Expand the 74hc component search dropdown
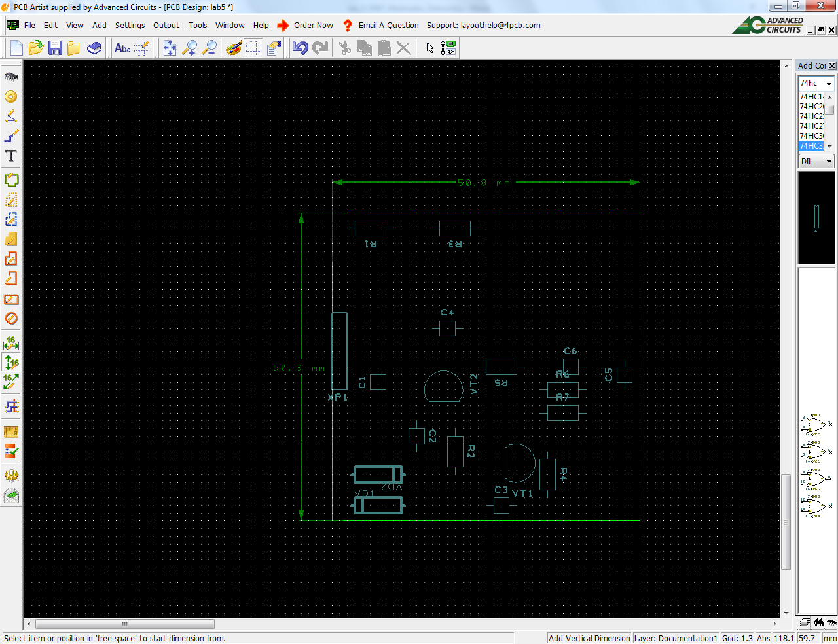 pyautogui.click(x=829, y=84)
